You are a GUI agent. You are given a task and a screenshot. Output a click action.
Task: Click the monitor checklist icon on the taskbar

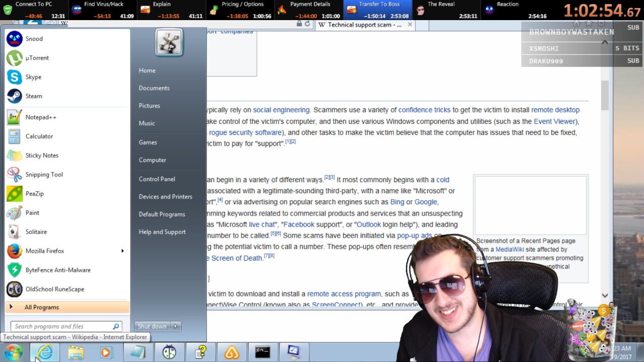coord(294,352)
